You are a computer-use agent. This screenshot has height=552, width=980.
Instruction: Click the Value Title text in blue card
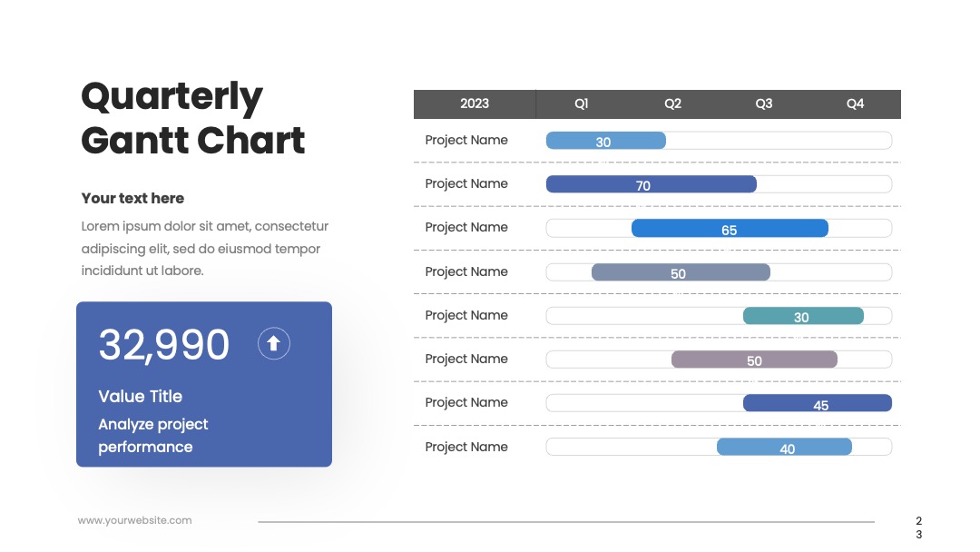click(140, 397)
